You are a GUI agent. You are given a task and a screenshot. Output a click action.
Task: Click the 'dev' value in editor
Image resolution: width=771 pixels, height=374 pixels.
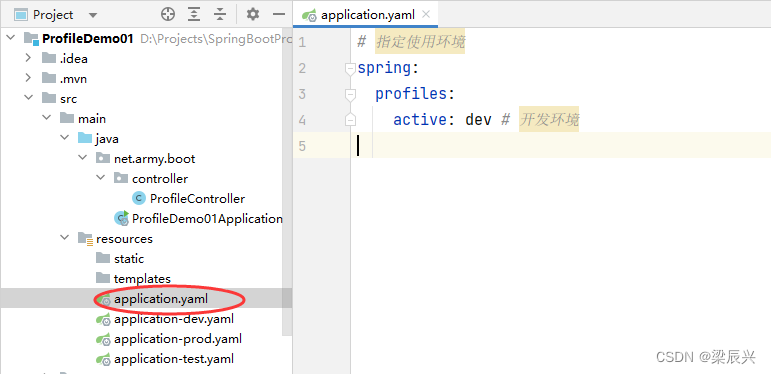click(478, 119)
